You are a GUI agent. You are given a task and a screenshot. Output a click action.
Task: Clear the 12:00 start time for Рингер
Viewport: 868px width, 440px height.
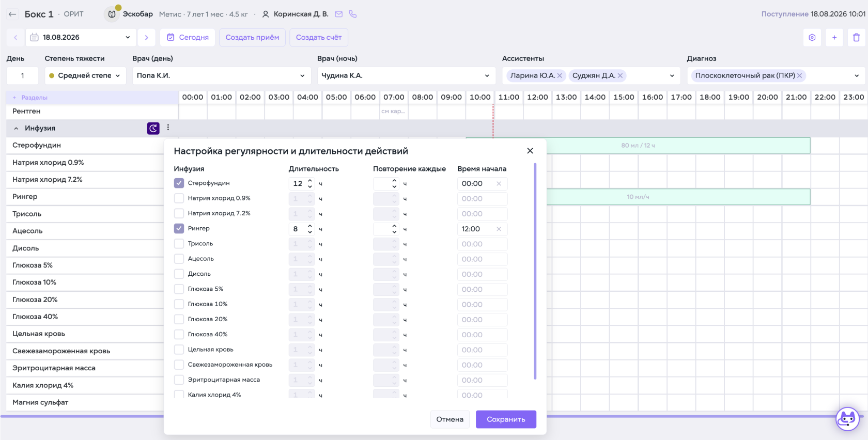click(x=499, y=229)
